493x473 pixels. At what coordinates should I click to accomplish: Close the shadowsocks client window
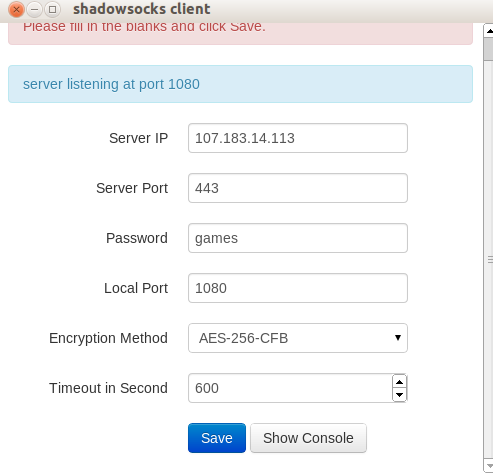(16, 9)
